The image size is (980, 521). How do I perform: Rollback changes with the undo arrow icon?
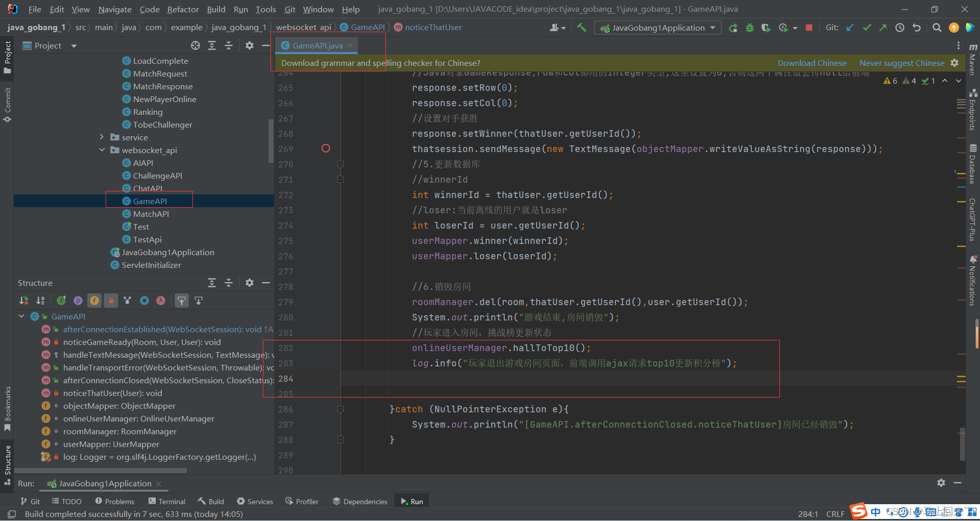tap(917, 28)
